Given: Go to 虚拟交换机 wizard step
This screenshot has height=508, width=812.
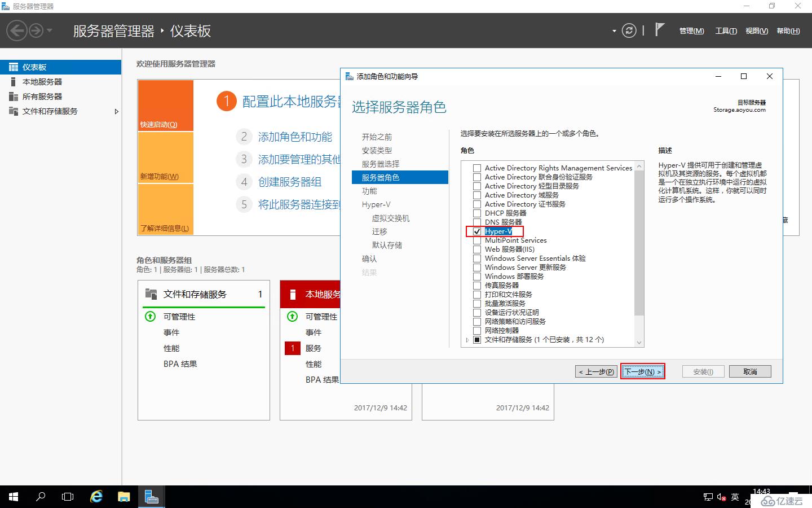Looking at the screenshot, I should (391, 218).
